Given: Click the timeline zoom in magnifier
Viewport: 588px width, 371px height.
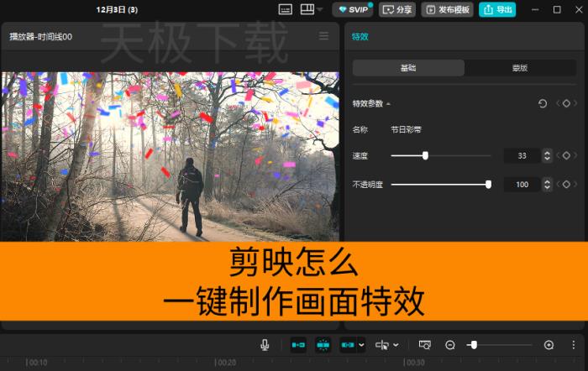Looking at the screenshot, I should 549,345.
